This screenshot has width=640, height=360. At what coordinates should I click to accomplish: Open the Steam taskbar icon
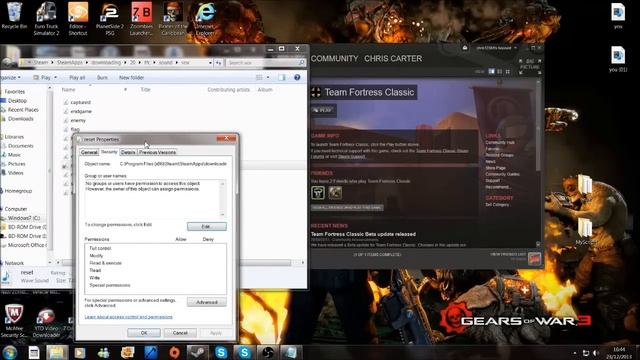tap(198, 352)
